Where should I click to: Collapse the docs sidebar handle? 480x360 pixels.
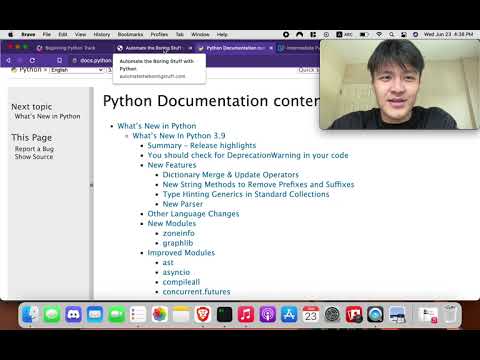[x=91, y=185]
